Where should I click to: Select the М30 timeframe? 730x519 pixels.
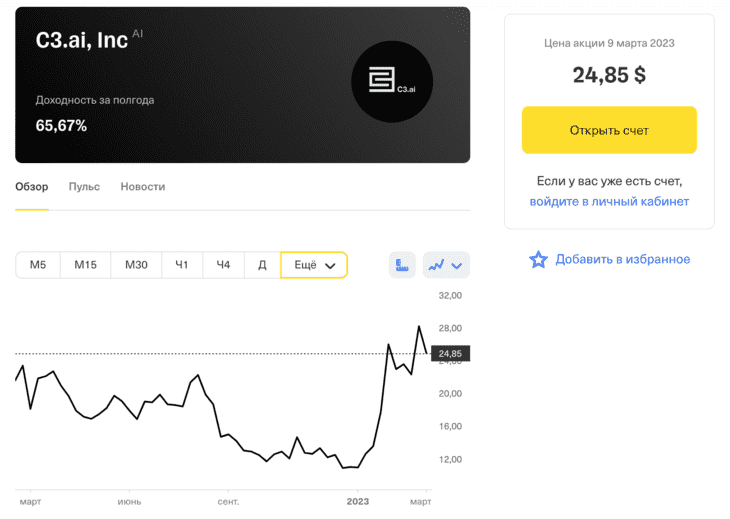coord(136,265)
